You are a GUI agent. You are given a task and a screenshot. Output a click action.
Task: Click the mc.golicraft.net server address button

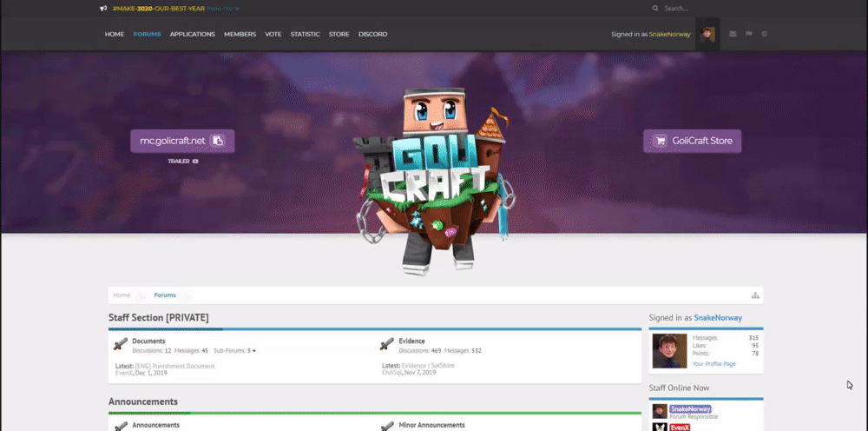pos(182,141)
